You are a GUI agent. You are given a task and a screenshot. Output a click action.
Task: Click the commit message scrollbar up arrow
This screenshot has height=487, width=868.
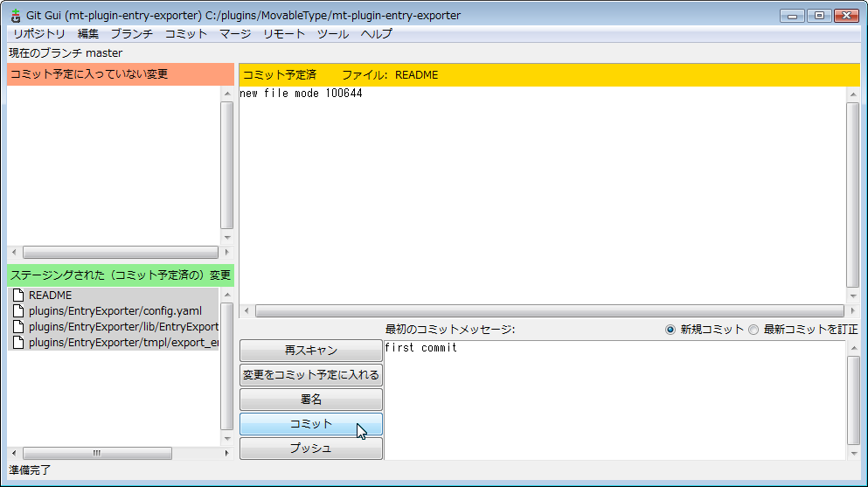854,347
